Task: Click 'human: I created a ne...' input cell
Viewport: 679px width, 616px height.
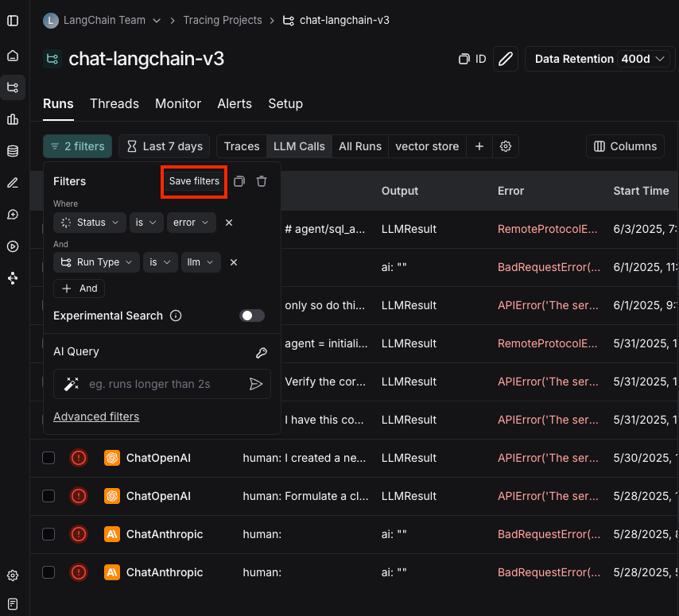Action: (304, 458)
